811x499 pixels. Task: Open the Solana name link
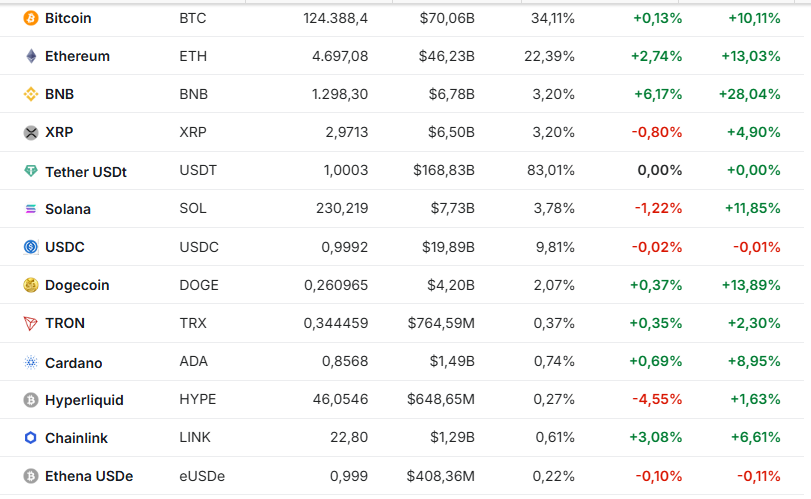(68, 209)
